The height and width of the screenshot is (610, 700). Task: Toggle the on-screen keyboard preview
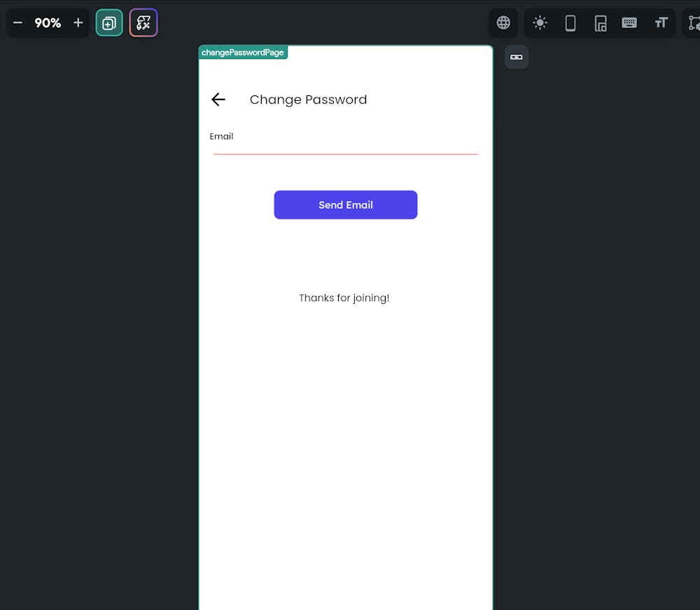tap(629, 22)
